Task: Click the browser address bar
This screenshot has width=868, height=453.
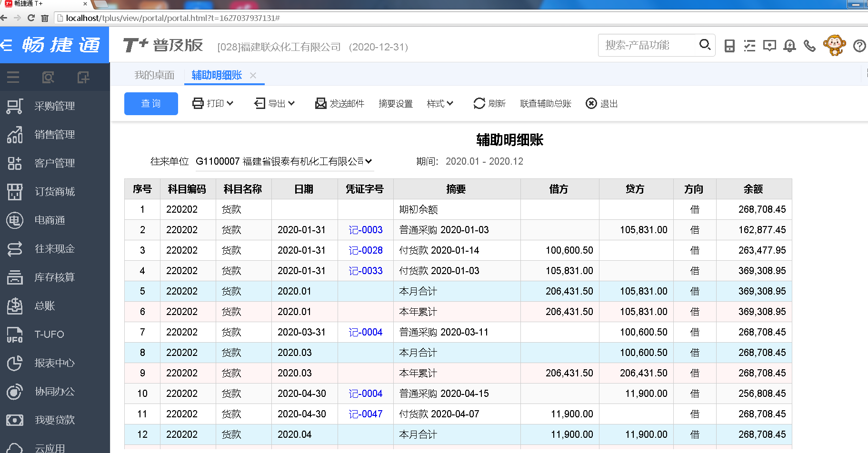Action: pos(461,18)
